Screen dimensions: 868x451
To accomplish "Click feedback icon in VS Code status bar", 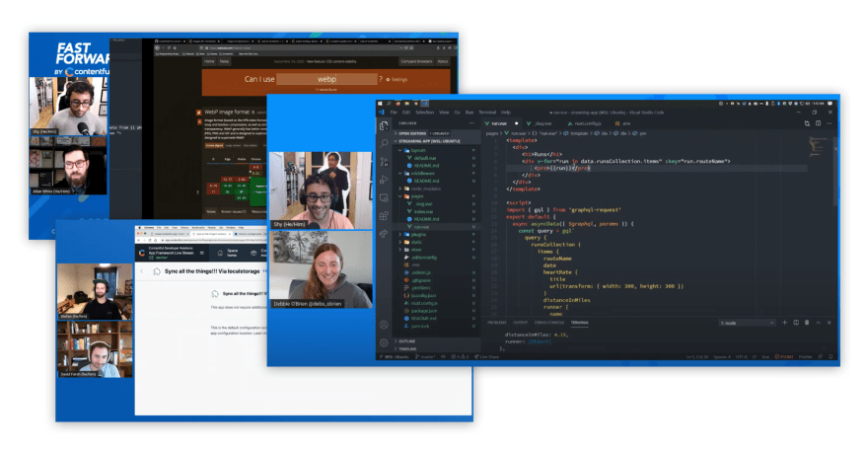I will coord(821,357).
